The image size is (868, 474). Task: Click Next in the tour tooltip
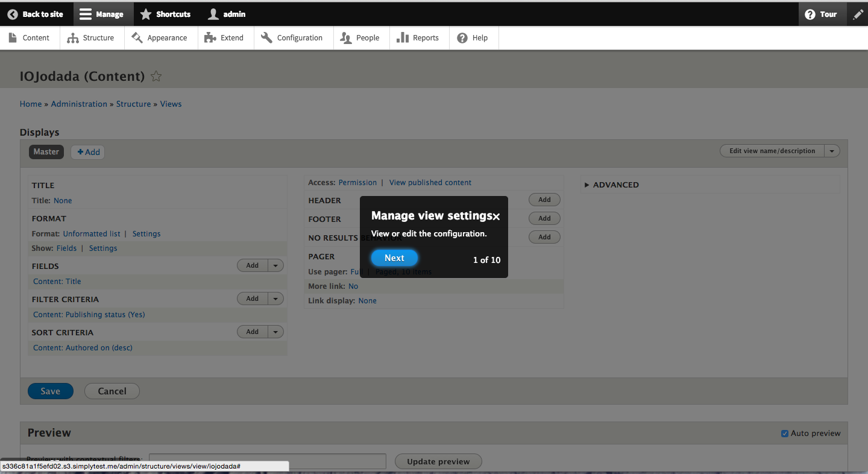pyautogui.click(x=394, y=258)
